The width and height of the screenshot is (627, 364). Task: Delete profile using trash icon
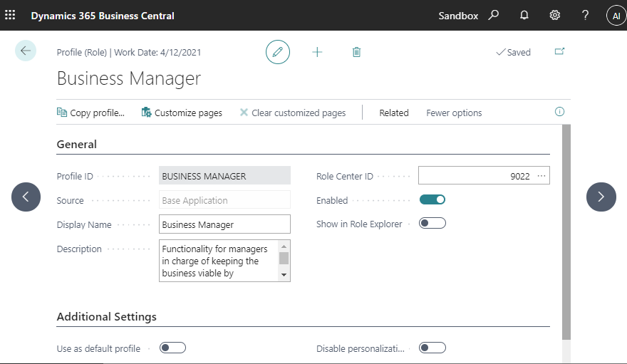click(357, 52)
